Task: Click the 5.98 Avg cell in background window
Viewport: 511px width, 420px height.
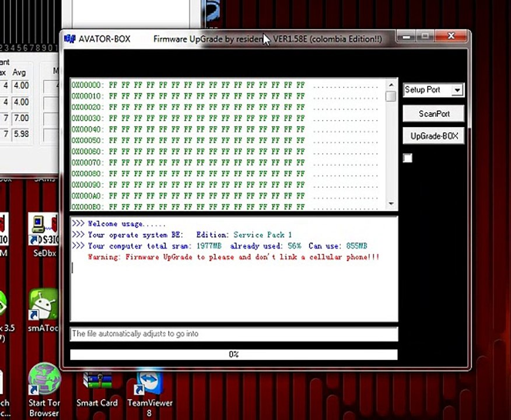Action: click(21, 134)
